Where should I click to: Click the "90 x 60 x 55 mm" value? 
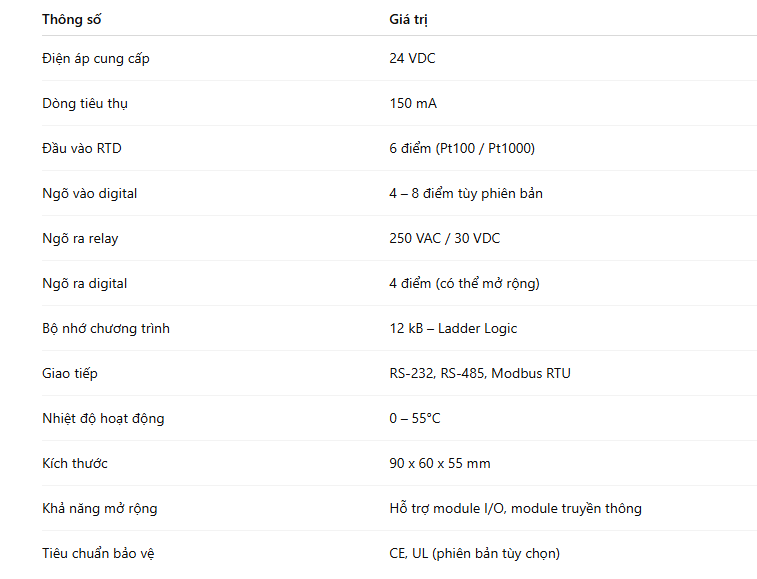pyautogui.click(x=440, y=463)
